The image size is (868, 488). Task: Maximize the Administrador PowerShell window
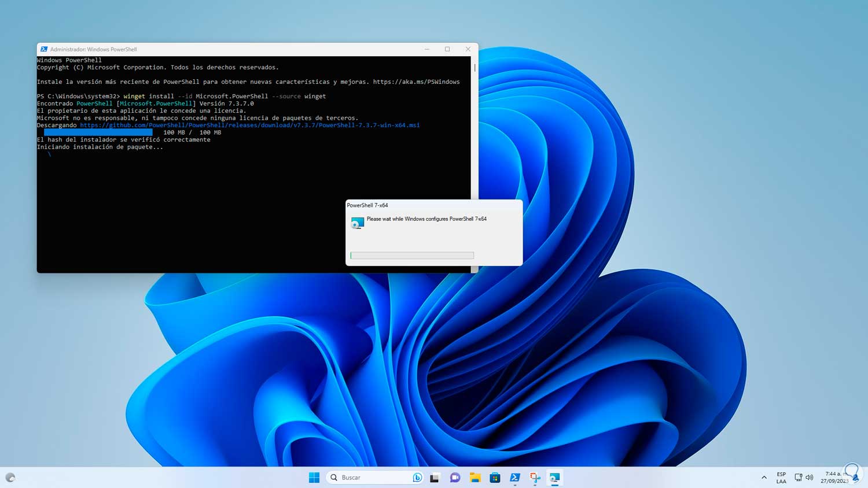click(x=447, y=49)
